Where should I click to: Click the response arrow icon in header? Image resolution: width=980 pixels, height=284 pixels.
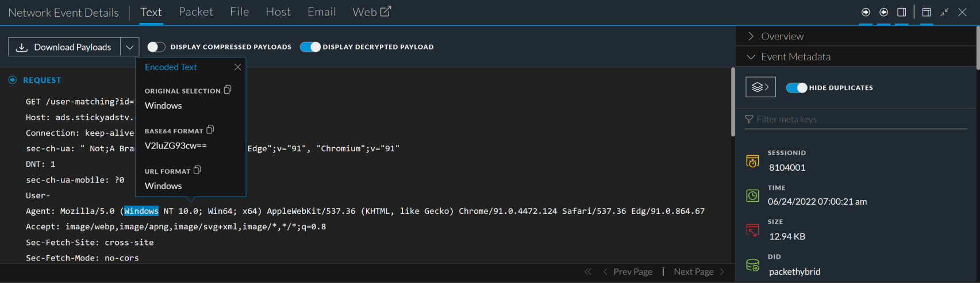tap(884, 12)
